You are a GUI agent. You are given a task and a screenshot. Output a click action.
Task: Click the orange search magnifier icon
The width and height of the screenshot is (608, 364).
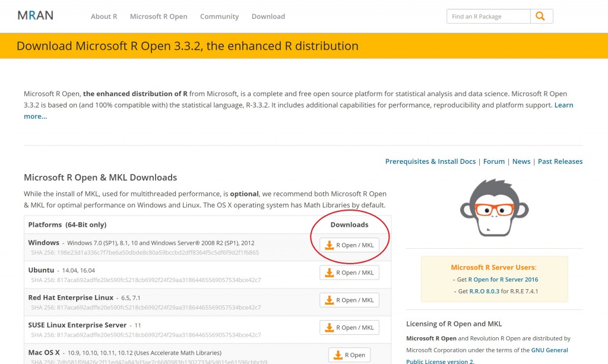point(541,16)
